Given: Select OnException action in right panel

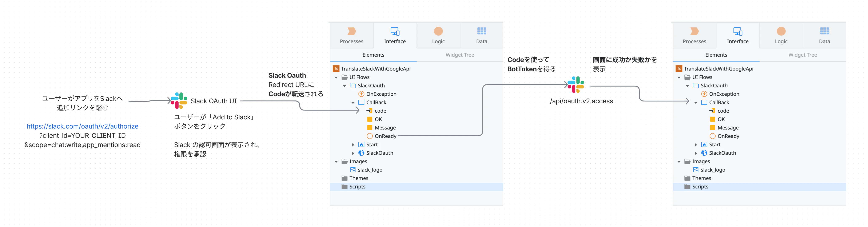Looking at the screenshot, I should pyautogui.click(x=724, y=94).
